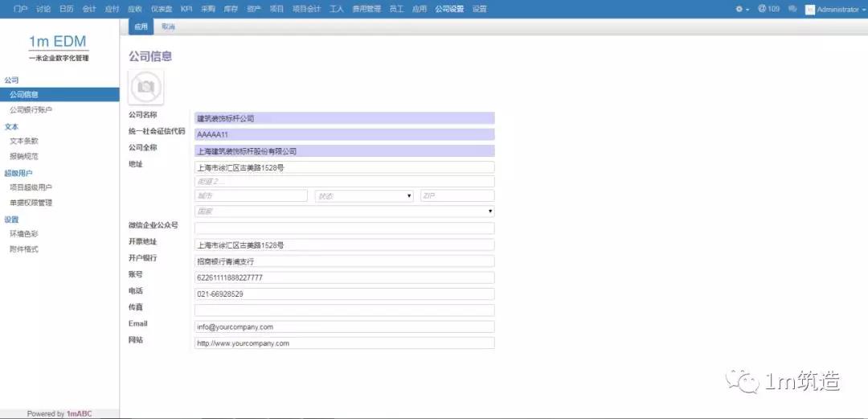Viewport: 868px width, 419px height.
Task: Click the company logo photo placeholder
Action: pyautogui.click(x=145, y=87)
